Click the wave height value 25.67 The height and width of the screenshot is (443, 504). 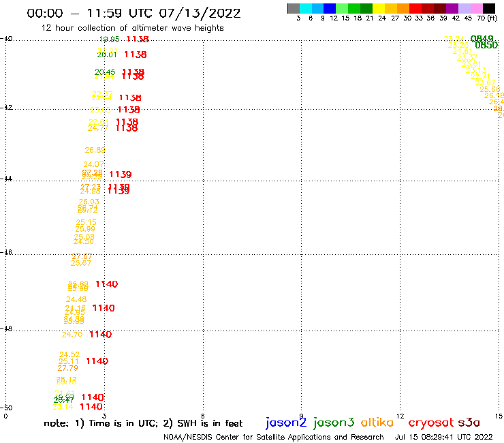pyautogui.click(x=81, y=263)
